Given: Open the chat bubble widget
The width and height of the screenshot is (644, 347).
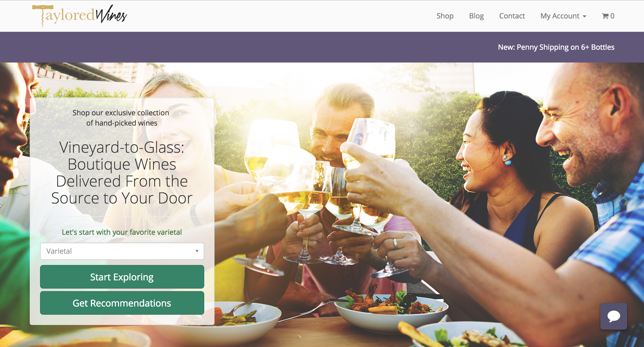Looking at the screenshot, I should tap(613, 316).
